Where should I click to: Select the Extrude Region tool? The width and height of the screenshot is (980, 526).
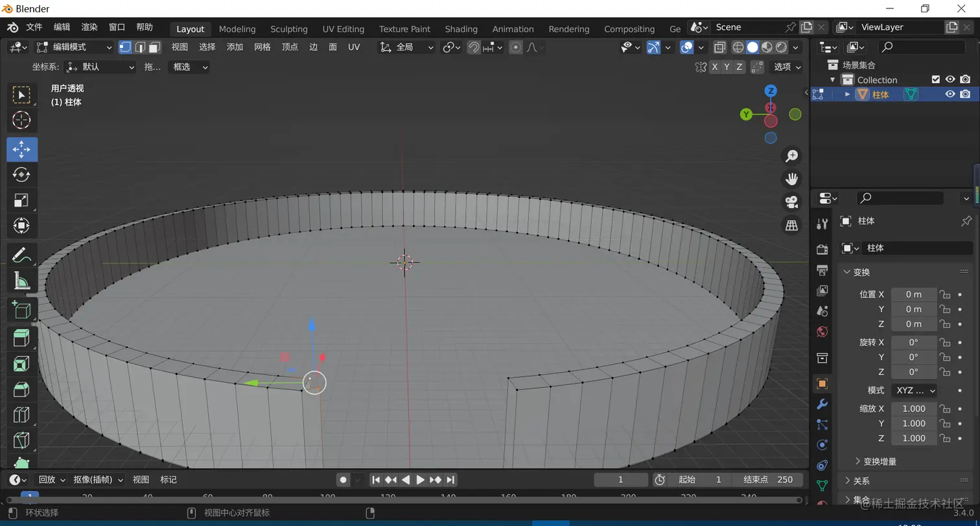point(22,339)
